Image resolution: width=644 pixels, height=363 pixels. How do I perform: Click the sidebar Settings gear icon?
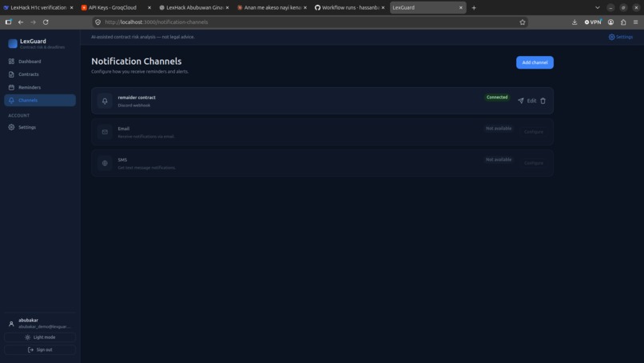[x=11, y=127]
